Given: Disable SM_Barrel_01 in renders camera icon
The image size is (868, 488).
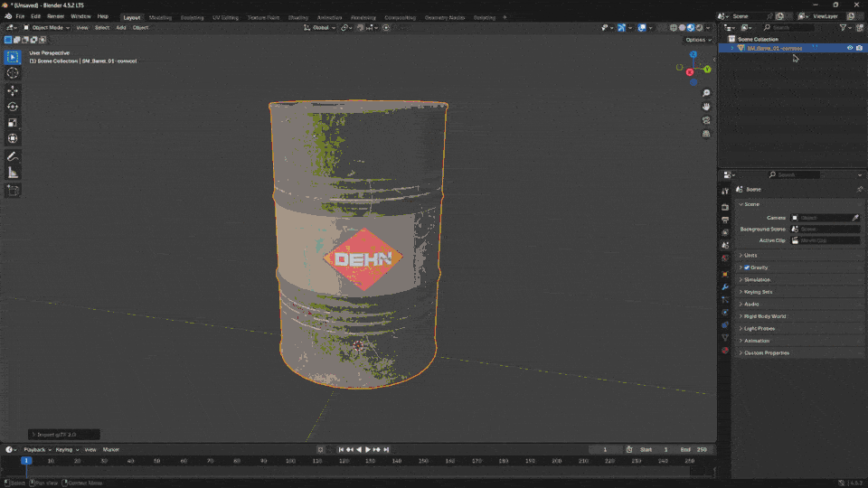Looking at the screenshot, I should coord(859,48).
